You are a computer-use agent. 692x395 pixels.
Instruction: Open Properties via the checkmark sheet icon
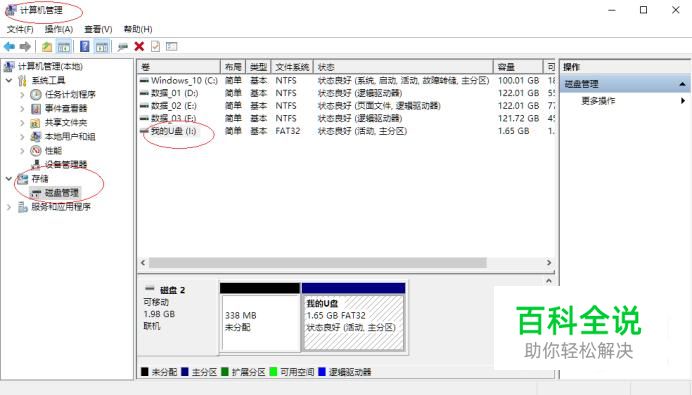coord(155,46)
